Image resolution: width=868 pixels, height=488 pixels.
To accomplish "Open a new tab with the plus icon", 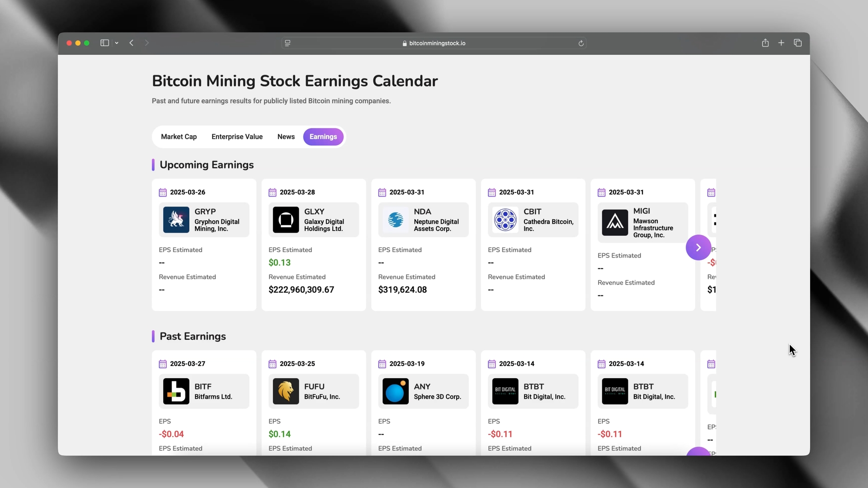I will pyautogui.click(x=781, y=43).
